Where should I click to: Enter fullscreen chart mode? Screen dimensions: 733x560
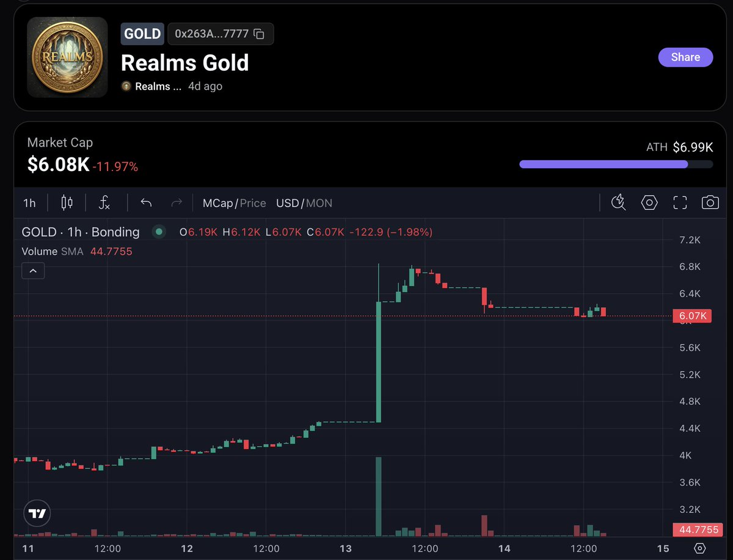[680, 203]
